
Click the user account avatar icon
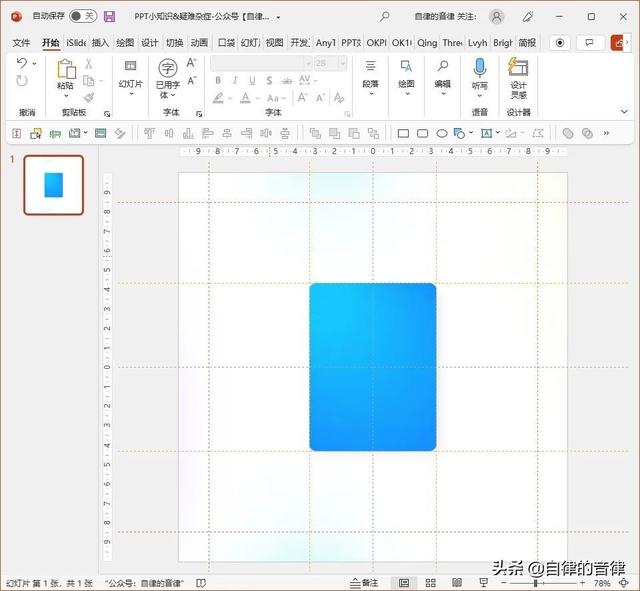pos(497,16)
